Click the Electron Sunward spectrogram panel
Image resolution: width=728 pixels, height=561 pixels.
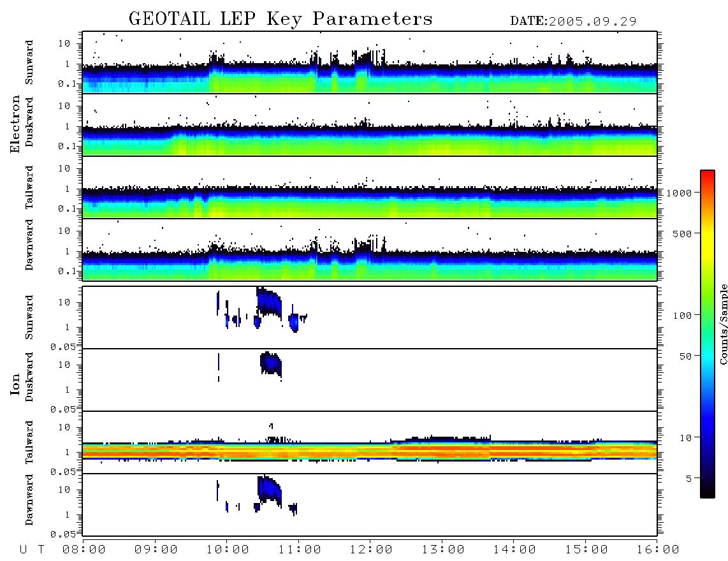370,62
